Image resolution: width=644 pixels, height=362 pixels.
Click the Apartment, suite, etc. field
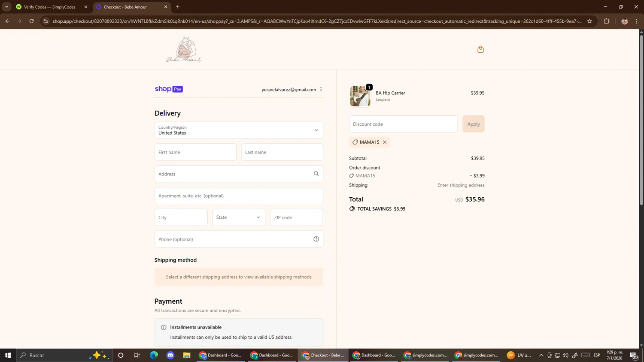pyautogui.click(x=239, y=196)
